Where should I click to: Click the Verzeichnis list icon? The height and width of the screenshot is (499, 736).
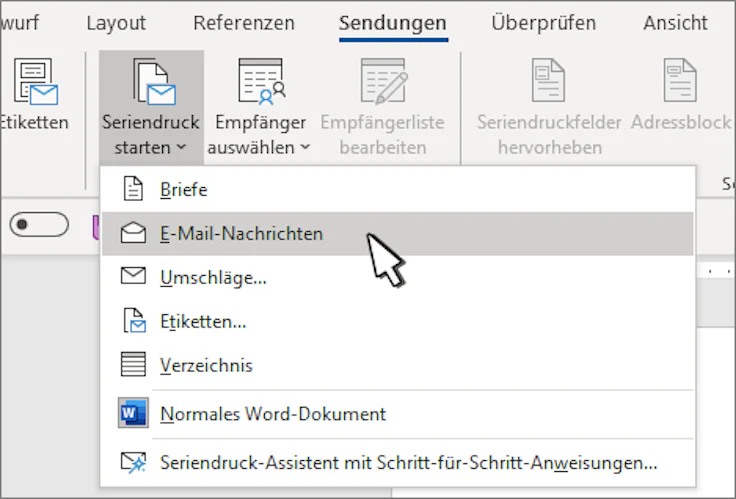(x=133, y=364)
